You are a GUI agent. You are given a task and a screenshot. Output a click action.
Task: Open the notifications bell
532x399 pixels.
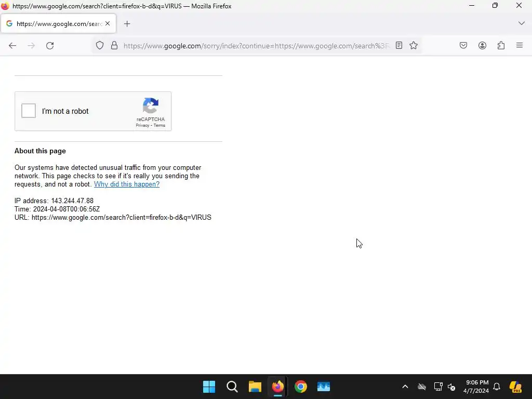497,387
